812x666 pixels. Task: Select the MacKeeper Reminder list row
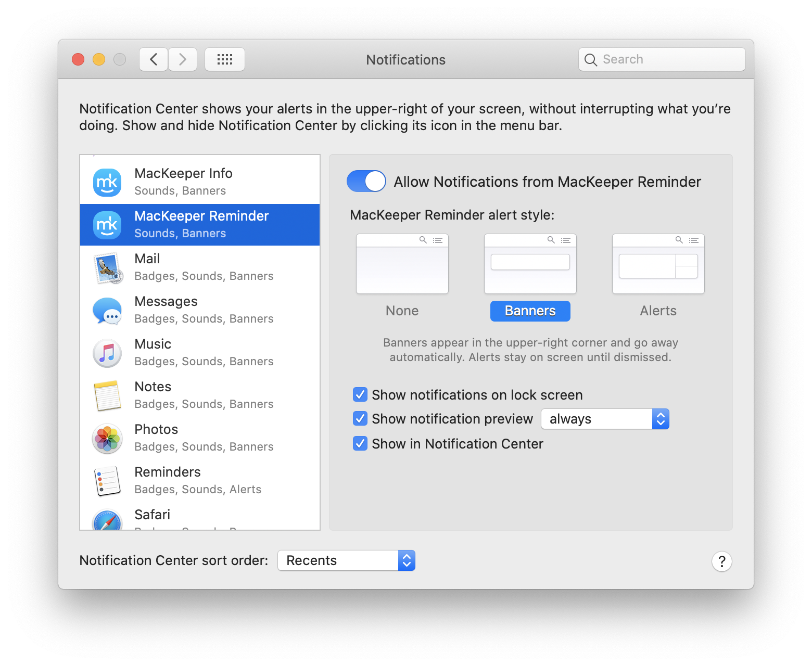(x=200, y=224)
